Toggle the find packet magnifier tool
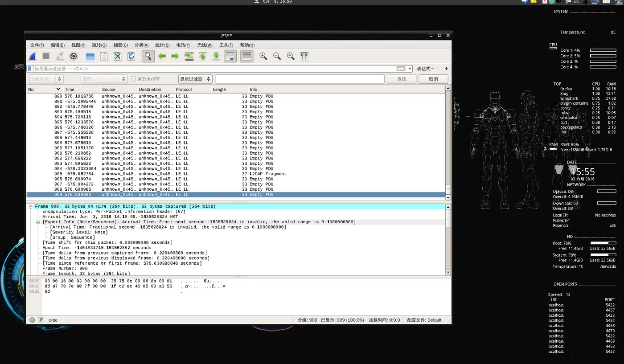This screenshot has width=624, height=364. click(148, 56)
